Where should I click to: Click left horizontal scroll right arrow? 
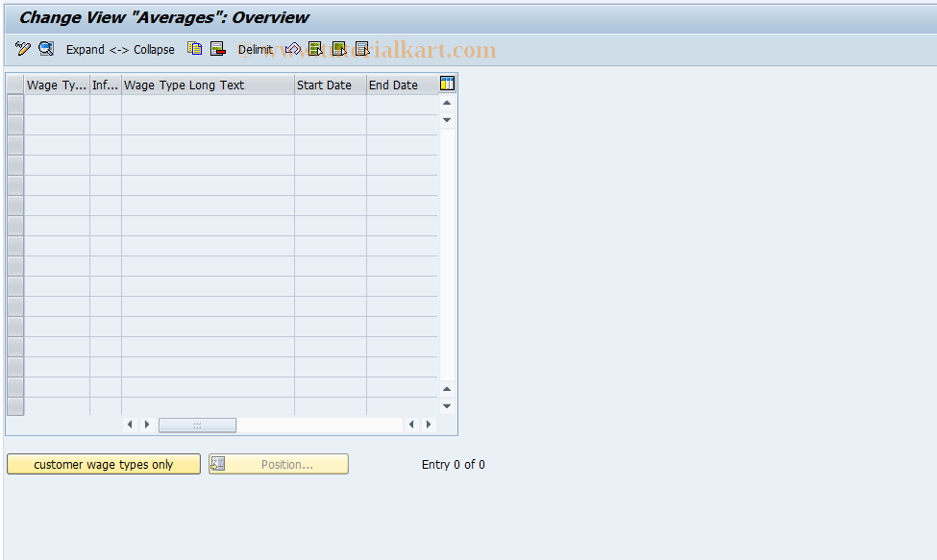tap(147, 425)
